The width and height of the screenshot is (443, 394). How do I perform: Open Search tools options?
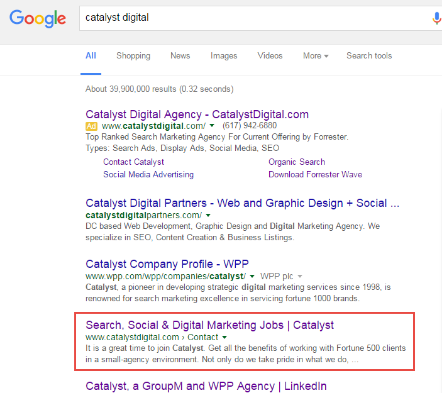369,56
